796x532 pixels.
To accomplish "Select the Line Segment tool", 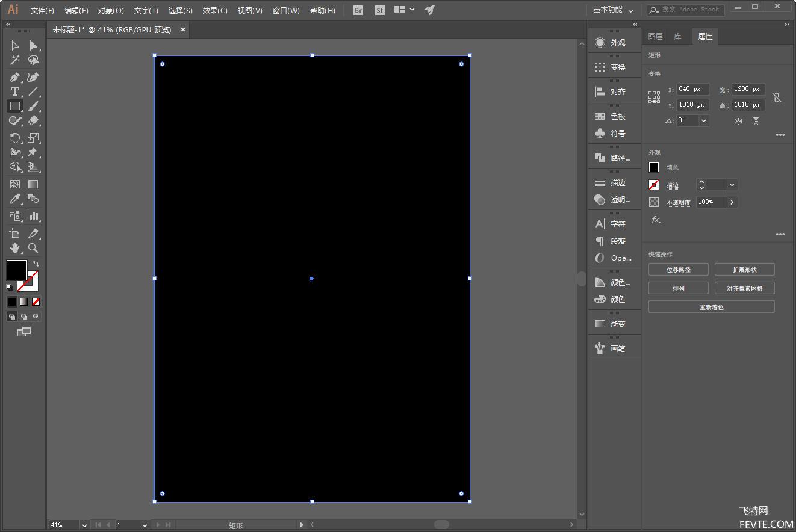I will point(34,92).
